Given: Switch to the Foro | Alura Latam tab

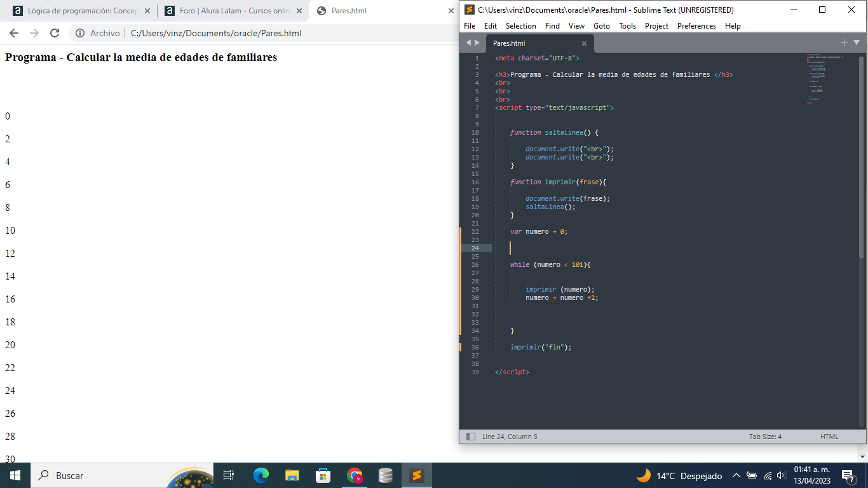Looking at the screenshot, I should click(x=233, y=11).
